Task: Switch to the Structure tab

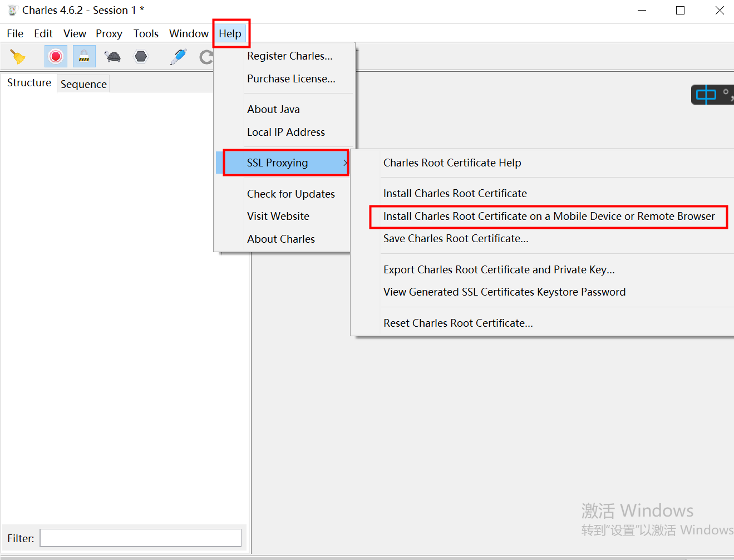Action: [x=29, y=82]
